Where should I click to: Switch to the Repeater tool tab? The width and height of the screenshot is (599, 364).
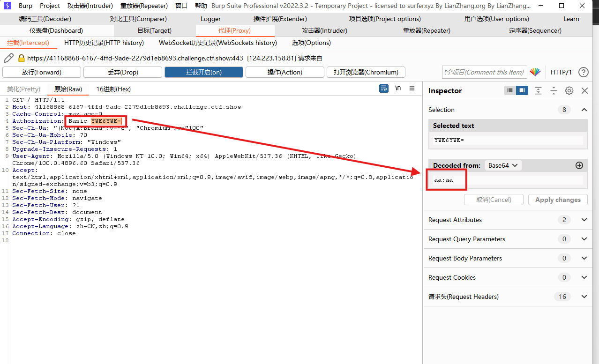[427, 30]
